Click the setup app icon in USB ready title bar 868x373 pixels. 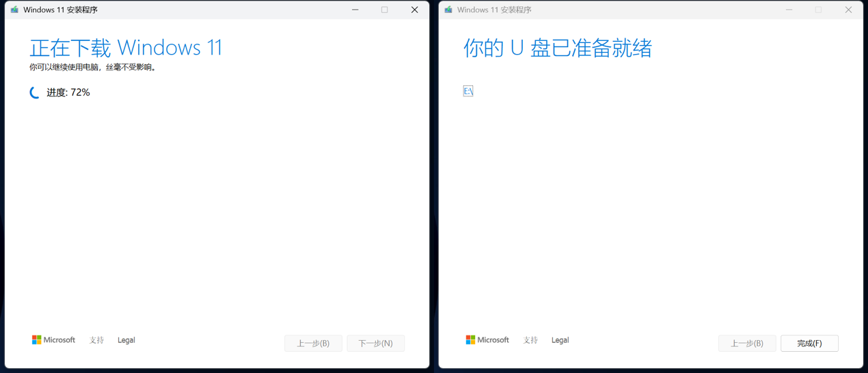[448, 10]
